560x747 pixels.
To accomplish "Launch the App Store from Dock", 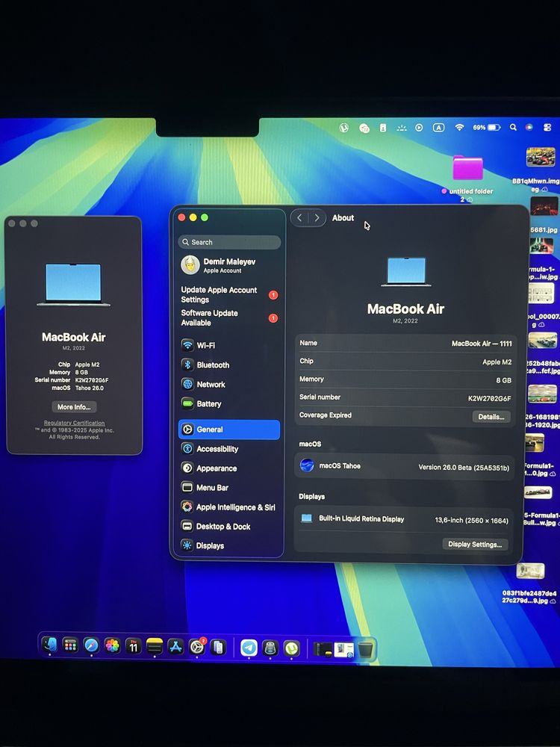I will coord(175,646).
